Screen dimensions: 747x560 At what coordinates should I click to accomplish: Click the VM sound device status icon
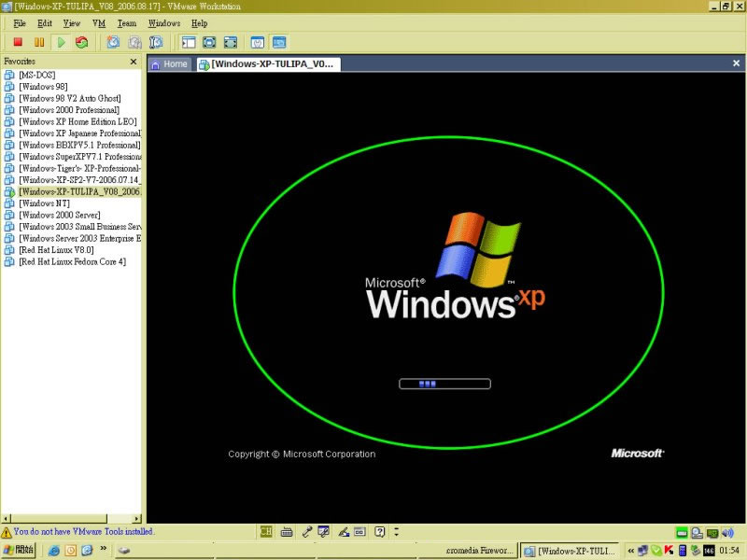tap(727, 532)
